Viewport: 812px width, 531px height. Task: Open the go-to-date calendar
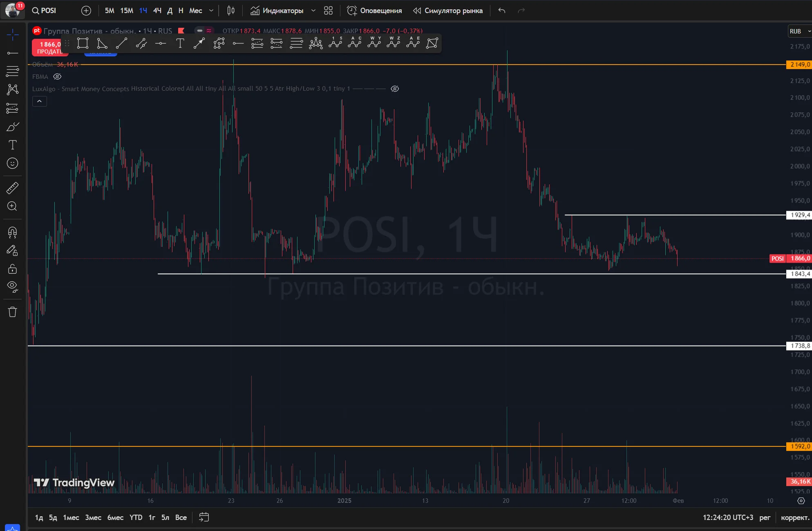point(204,518)
